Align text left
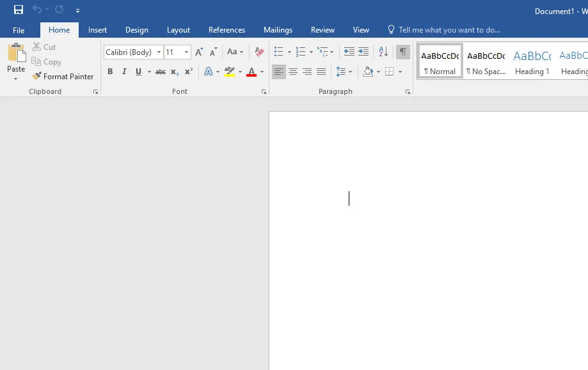This screenshot has height=370, width=588. 278,72
